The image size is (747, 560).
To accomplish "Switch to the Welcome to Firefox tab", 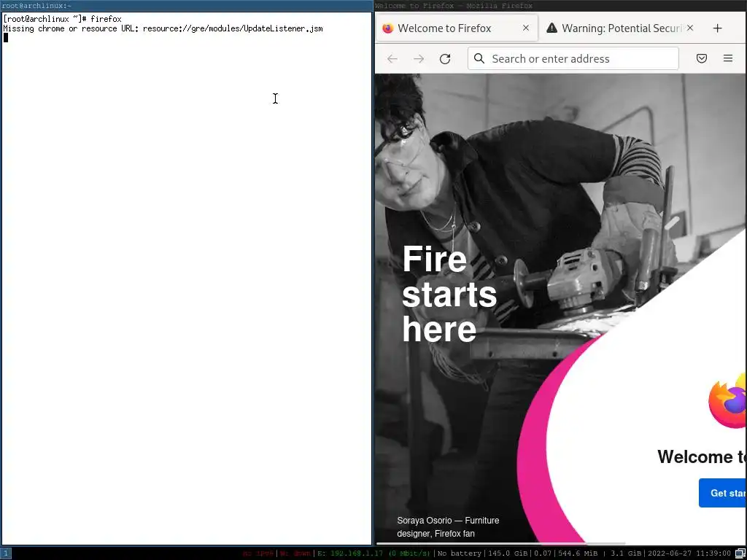I will [x=457, y=28].
